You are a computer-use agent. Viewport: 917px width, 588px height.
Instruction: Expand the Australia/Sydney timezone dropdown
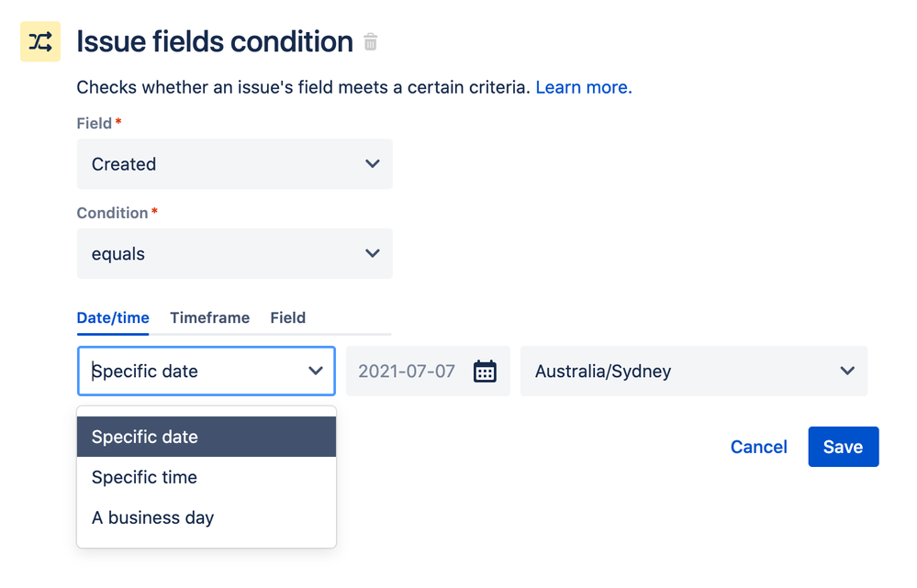pyautogui.click(x=693, y=372)
